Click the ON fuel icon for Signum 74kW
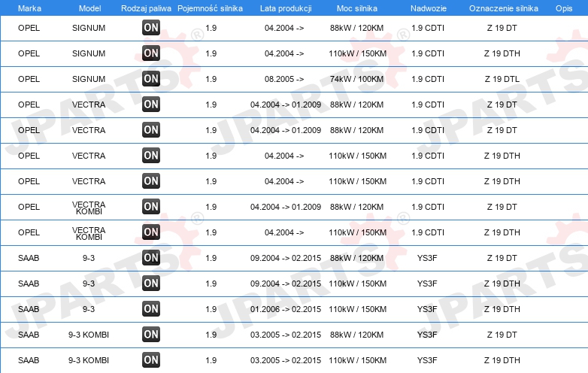The height and width of the screenshot is (373, 588). tap(151, 79)
